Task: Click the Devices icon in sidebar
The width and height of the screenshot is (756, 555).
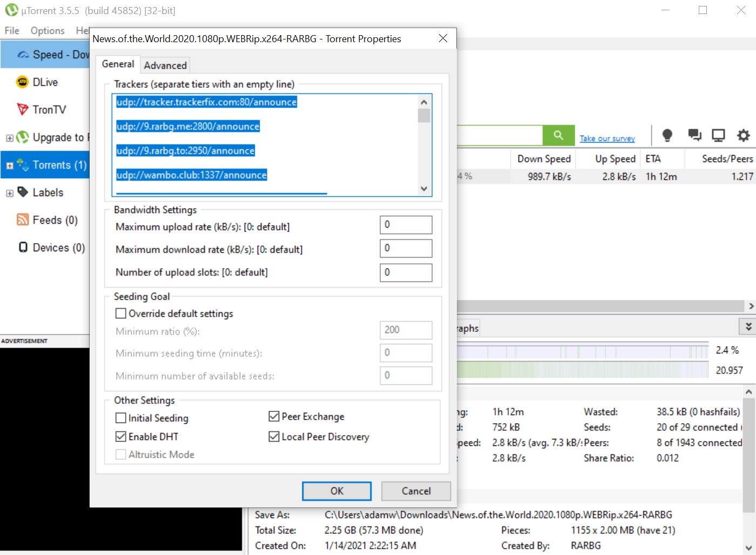Action: coord(23,247)
